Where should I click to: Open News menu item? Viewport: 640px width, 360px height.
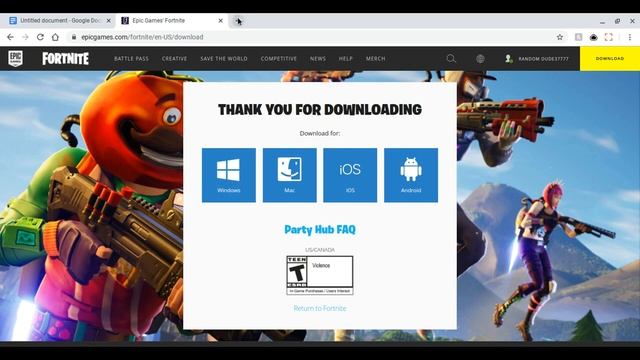pos(318,59)
